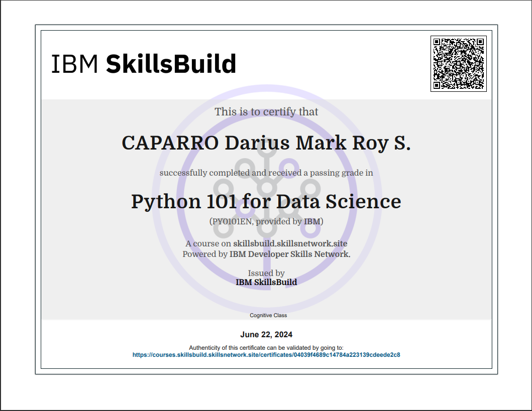Scan the QR code in top right corner

pos(458,65)
